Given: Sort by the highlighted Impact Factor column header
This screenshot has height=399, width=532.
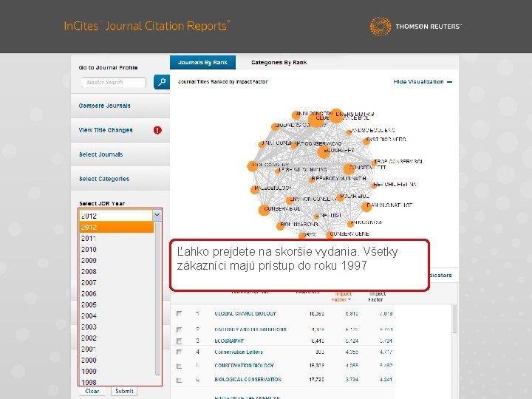Looking at the screenshot, I should [342, 296].
